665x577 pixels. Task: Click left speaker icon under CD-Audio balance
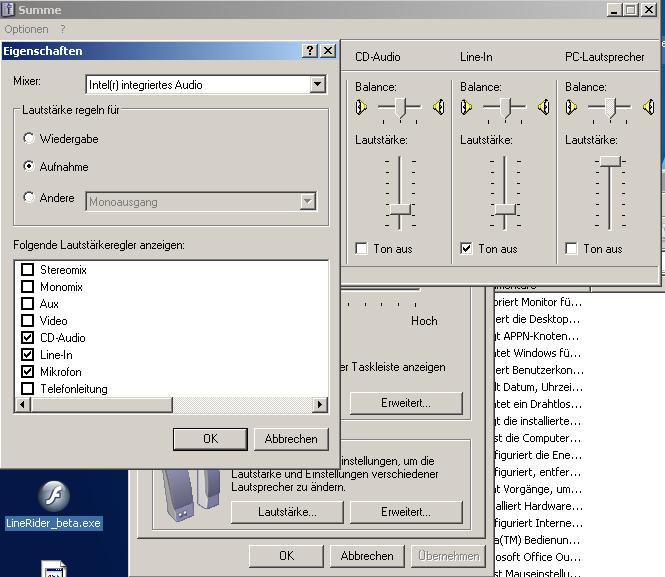coord(360,106)
